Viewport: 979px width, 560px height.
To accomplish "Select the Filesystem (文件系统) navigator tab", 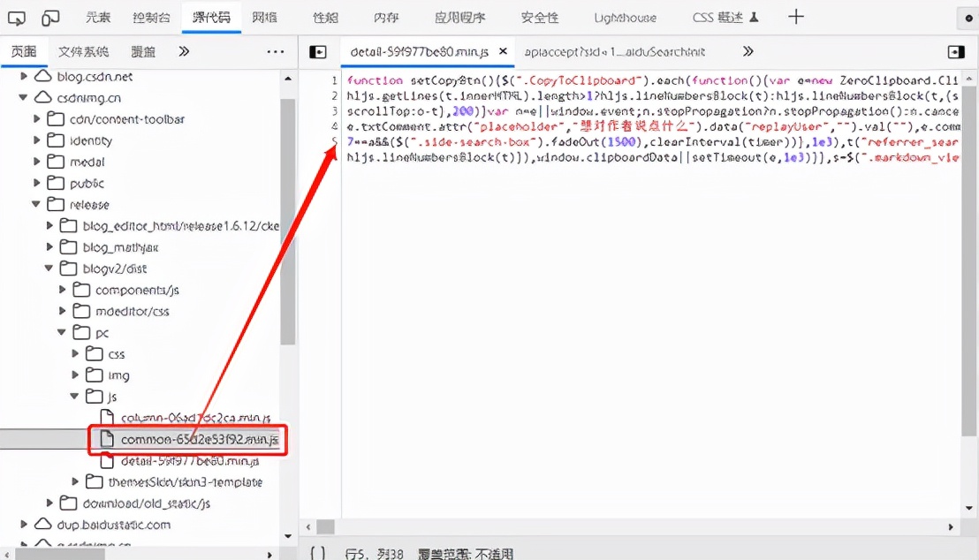I will pos(83,52).
